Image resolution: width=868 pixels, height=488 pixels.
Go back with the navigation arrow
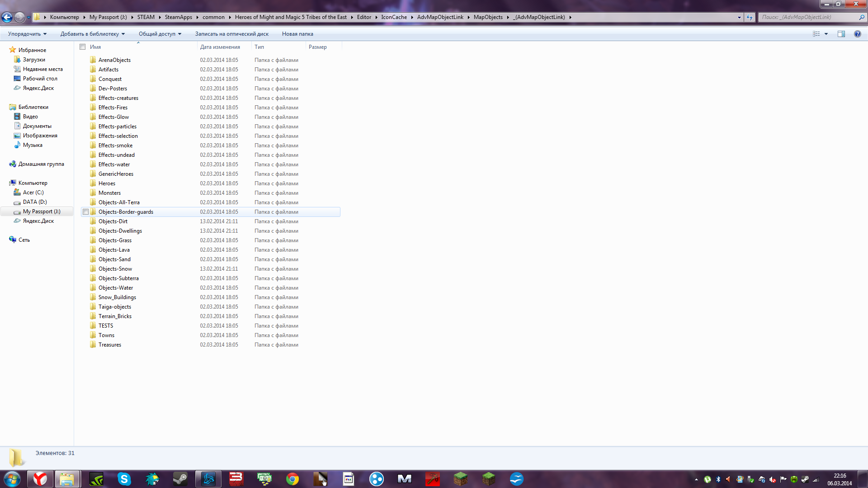pyautogui.click(x=7, y=17)
